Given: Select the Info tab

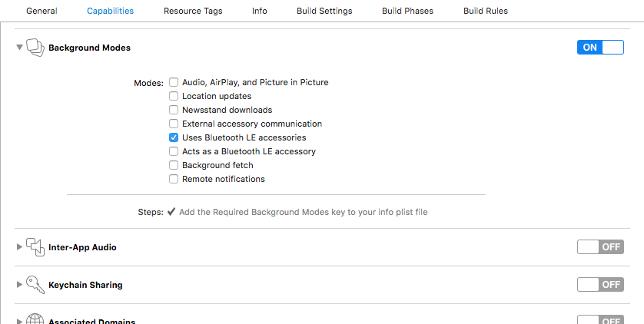Looking at the screenshot, I should 260,11.
